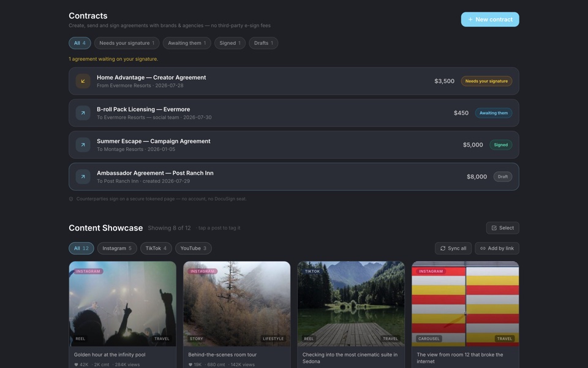Click the To Post Ranch Inn created subtitle
588x368 pixels.
point(143,182)
